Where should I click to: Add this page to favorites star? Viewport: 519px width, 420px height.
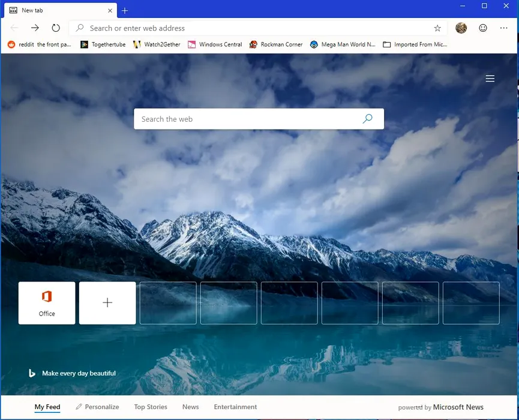[x=437, y=28]
